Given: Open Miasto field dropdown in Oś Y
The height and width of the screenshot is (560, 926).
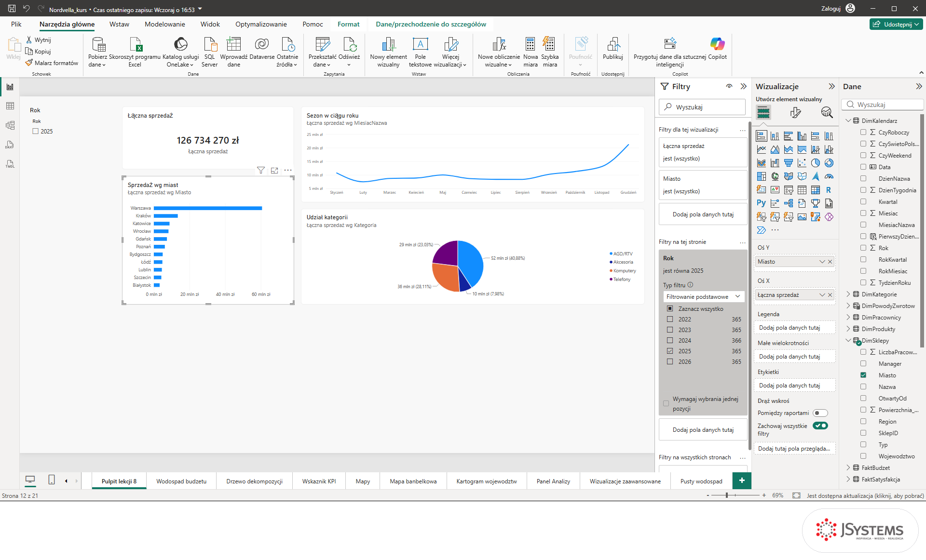Looking at the screenshot, I should pyautogui.click(x=822, y=262).
